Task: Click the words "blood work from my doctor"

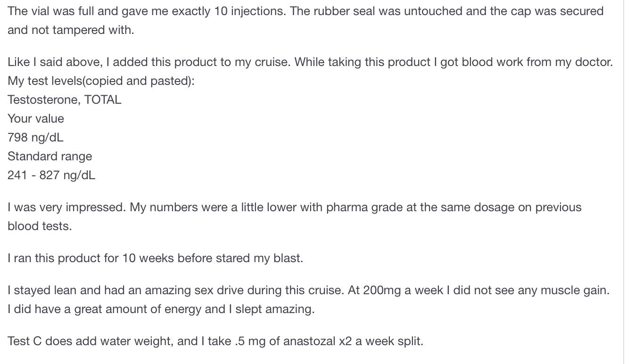Action: (527, 62)
